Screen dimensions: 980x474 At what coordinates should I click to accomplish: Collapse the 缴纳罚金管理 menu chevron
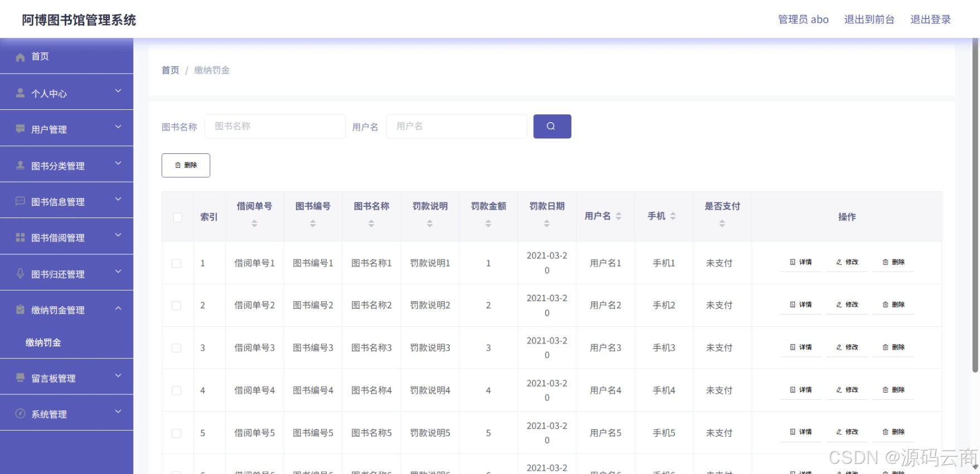coord(118,308)
